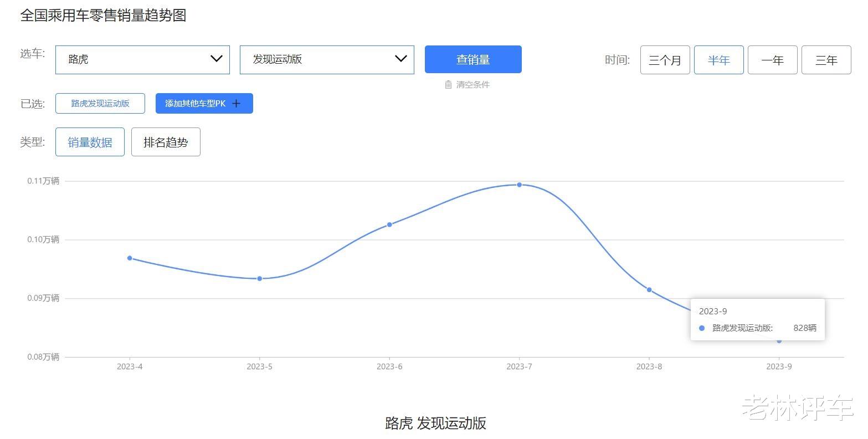Click the 全国乘用车零售销量趋势图 heading
This screenshot has width=868, height=439.
click(x=103, y=16)
